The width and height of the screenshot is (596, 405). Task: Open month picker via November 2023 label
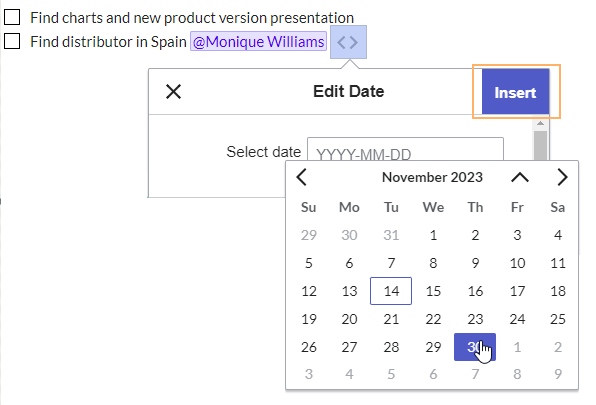[432, 177]
